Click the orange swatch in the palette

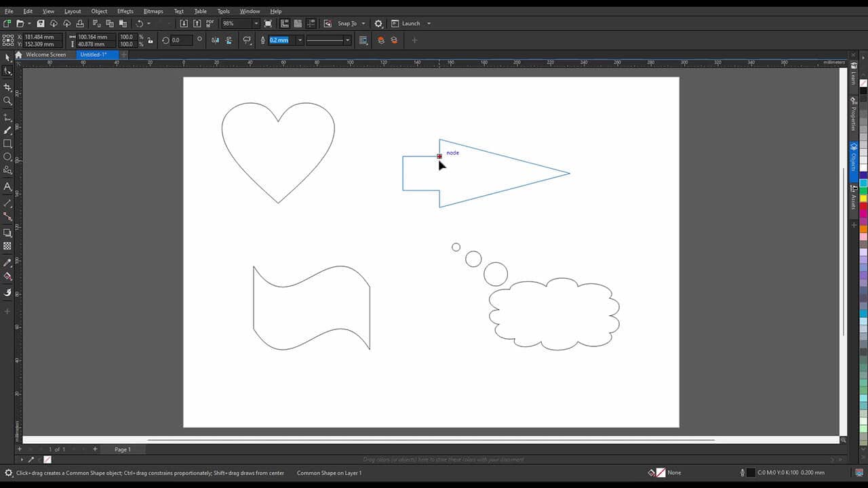863,229
